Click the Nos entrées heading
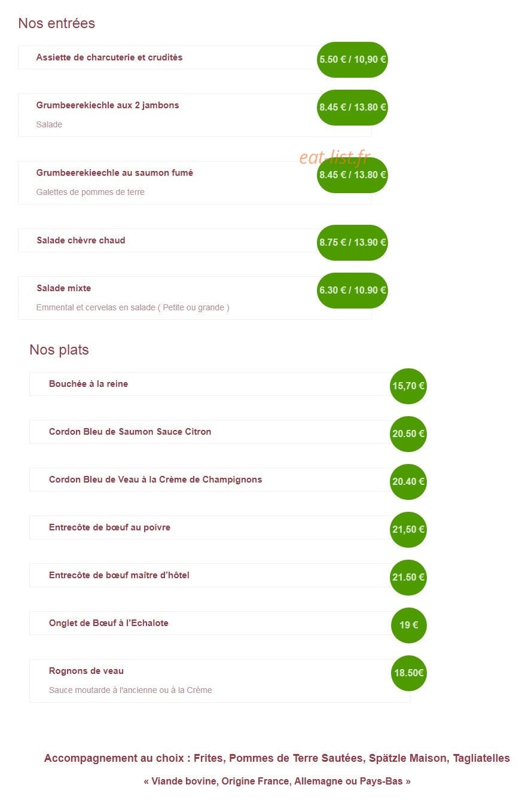Screen dimensions: 522x812 pos(56,23)
